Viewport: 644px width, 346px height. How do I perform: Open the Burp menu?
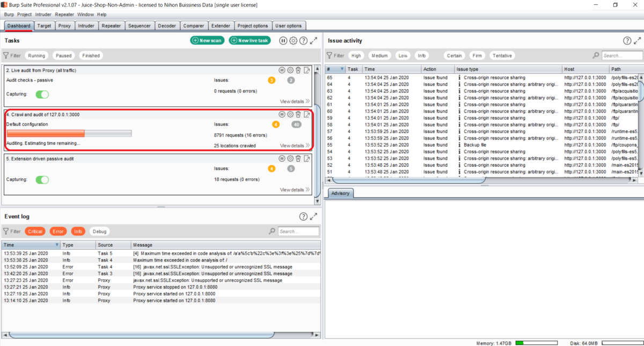pyautogui.click(x=9, y=14)
